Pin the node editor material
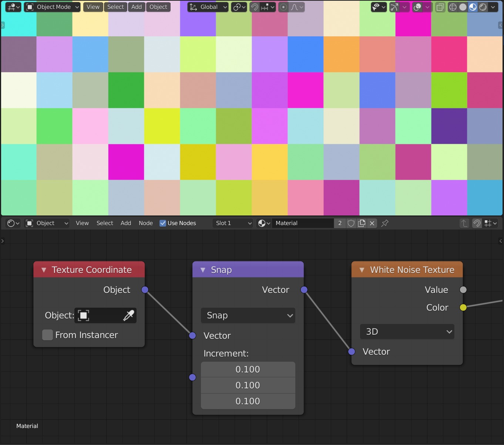 pyautogui.click(x=385, y=223)
